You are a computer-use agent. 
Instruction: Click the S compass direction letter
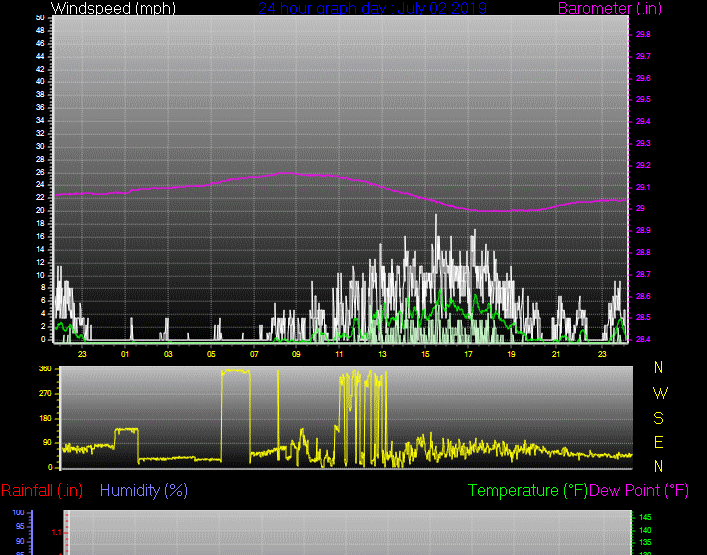click(660, 418)
